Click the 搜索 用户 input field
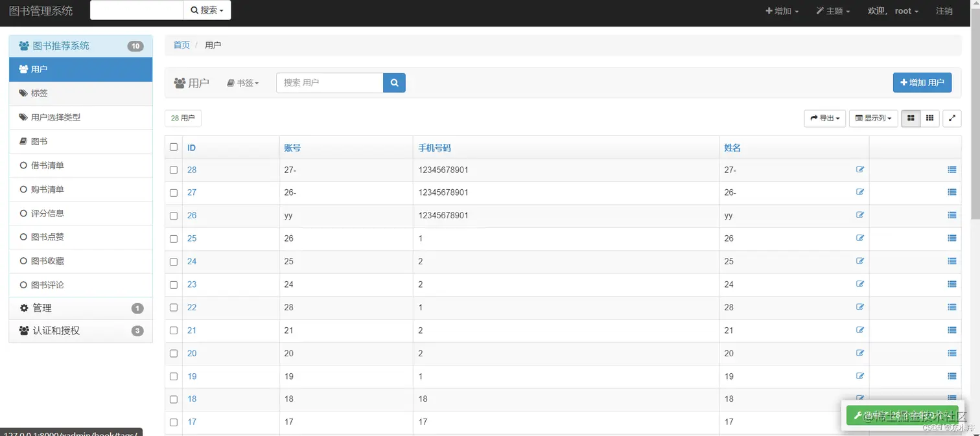Viewport: 980px width, 436px height. pos(330,83)
